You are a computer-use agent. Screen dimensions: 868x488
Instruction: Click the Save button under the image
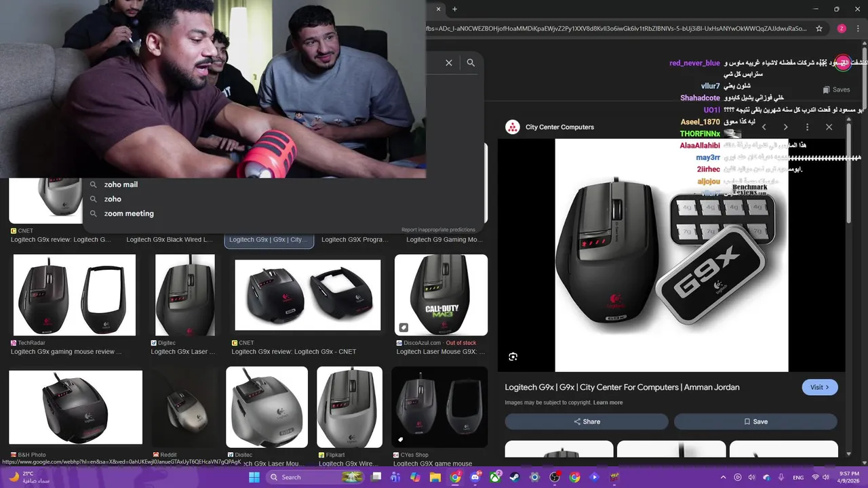pyautogui.click(x=755, y=422)
